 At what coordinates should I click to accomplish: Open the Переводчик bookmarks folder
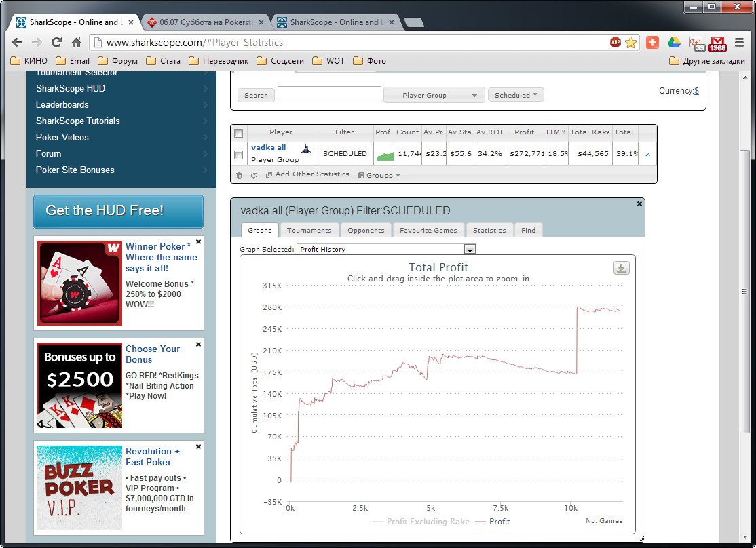coord(219,61)
